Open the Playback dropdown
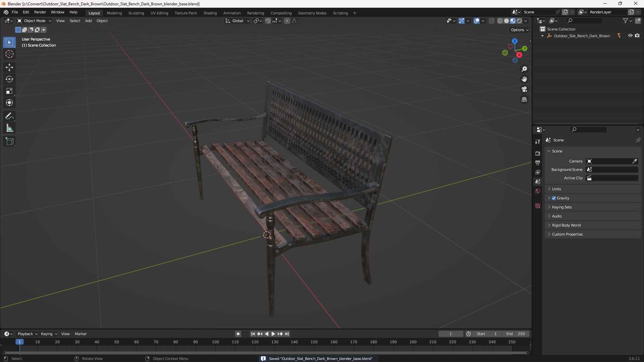 point(27,334)
